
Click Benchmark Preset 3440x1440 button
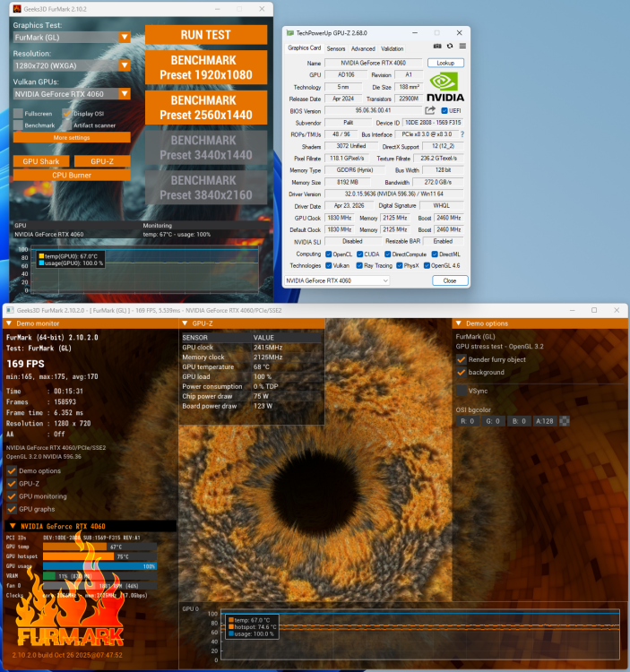pos(206,148)
